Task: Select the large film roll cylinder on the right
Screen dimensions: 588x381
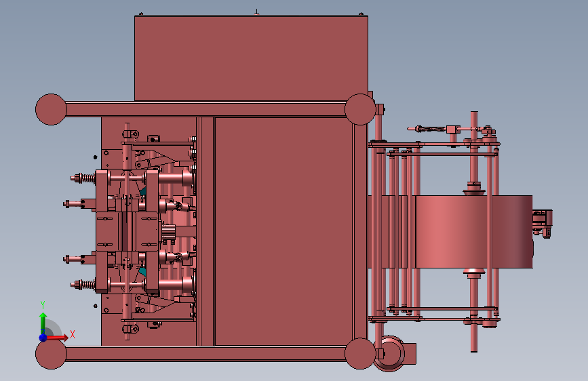Action: pos(474,231)
